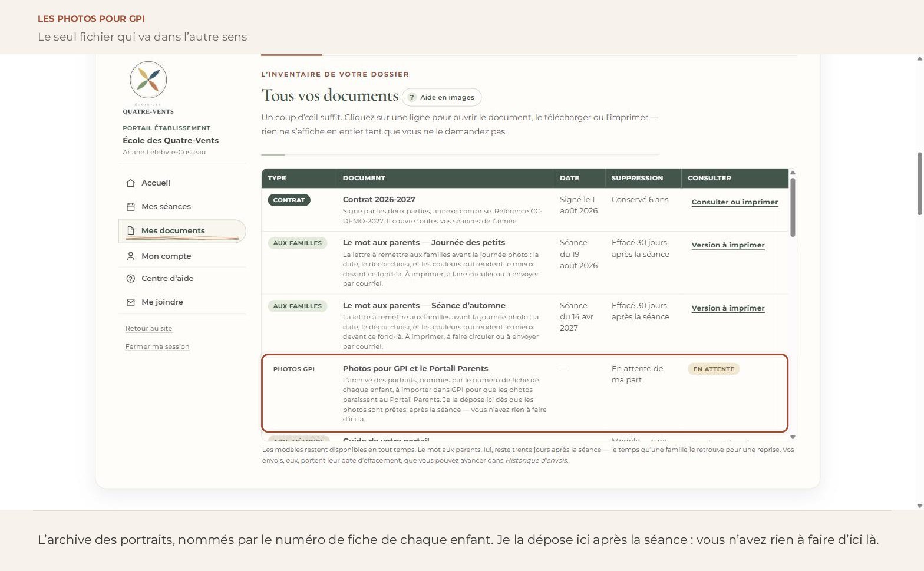Click the documents table scrollbar thumb
The width and height of the screenshot is (924, 571).
pyautogui.click(x=793, y=207)
